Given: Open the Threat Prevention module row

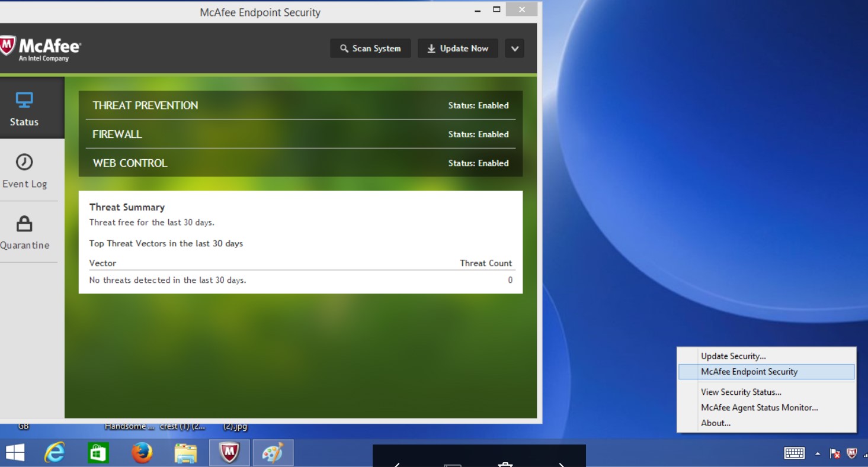Looking at the screenshot, I should [x=300, y=105].
